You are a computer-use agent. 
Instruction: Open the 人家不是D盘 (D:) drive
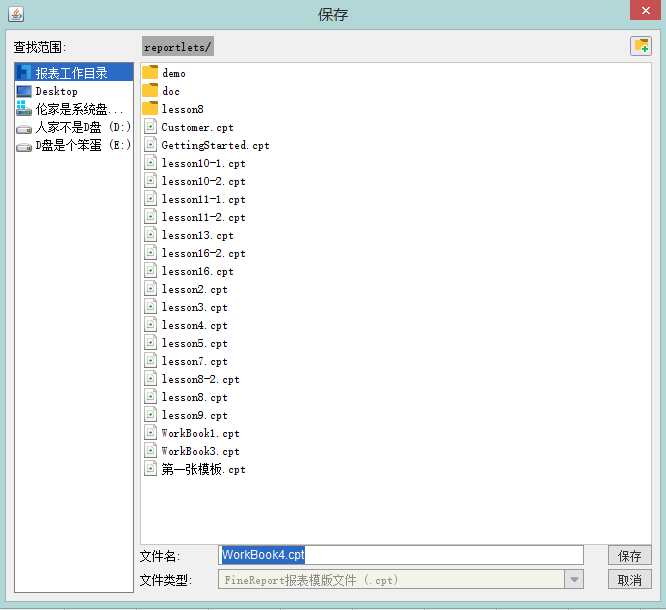pyautogui.click(x=74, y=127)
